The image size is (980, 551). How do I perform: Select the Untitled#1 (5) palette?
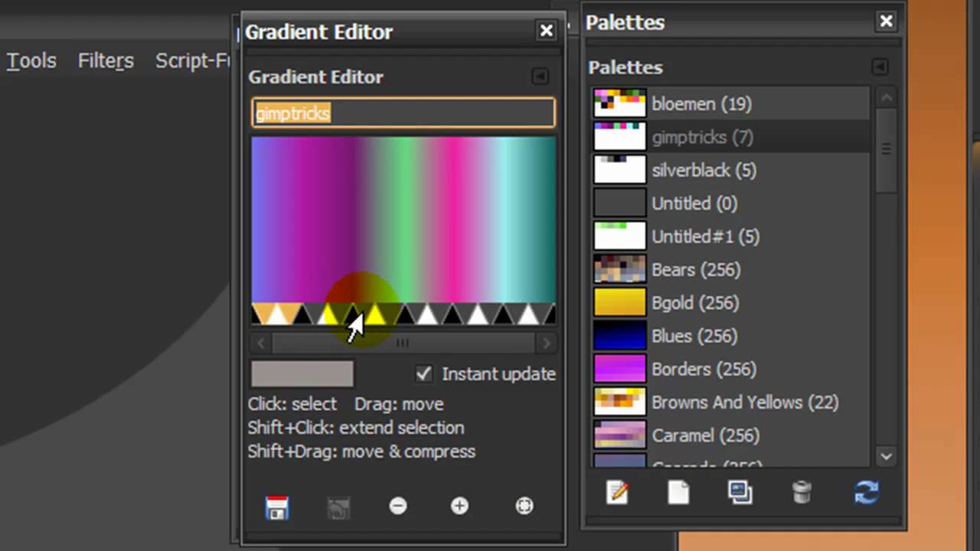(731, 236)
